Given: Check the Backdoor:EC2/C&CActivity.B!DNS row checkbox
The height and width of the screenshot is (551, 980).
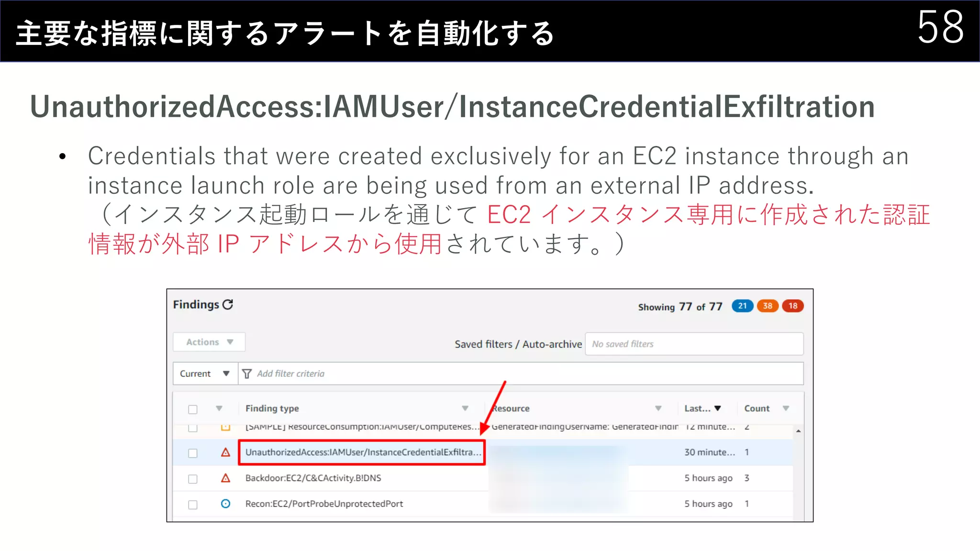Looking at the screenshot, I should 193,479.
